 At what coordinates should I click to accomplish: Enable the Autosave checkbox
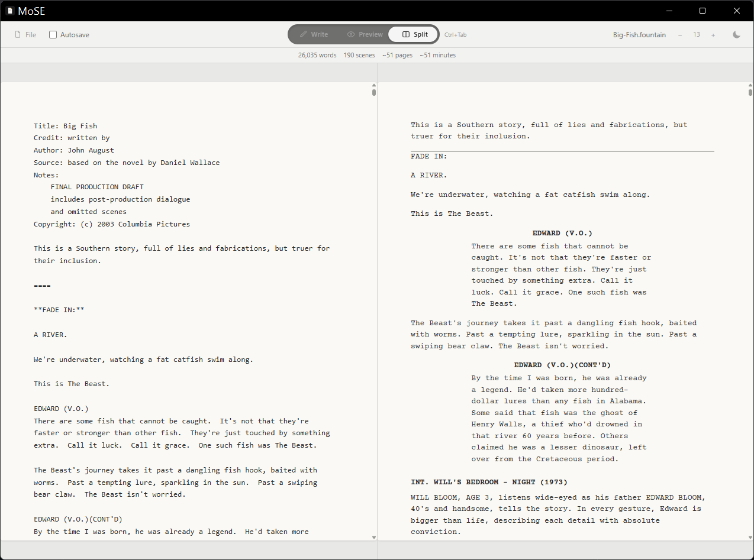pyautogui.click(x=53, y=35)
